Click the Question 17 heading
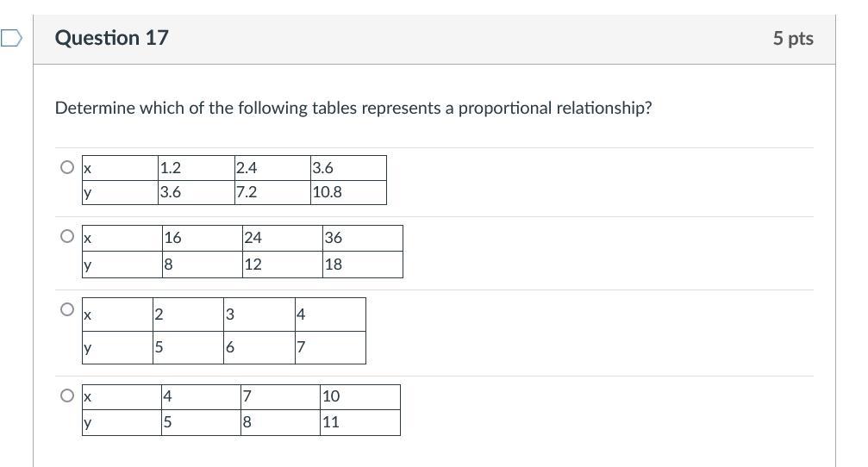This screenshot has width=868, height=467. [x=111, y=38]
